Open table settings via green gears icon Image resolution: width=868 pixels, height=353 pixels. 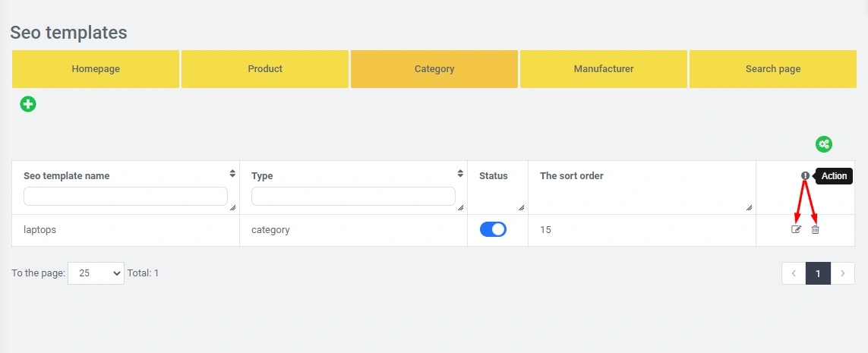824,144
